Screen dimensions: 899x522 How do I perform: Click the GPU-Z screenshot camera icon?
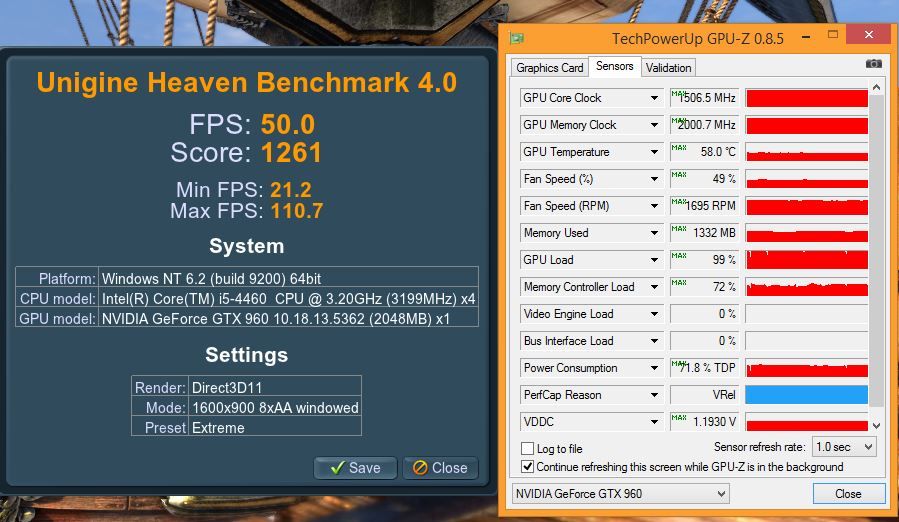(x=873, y=64)
